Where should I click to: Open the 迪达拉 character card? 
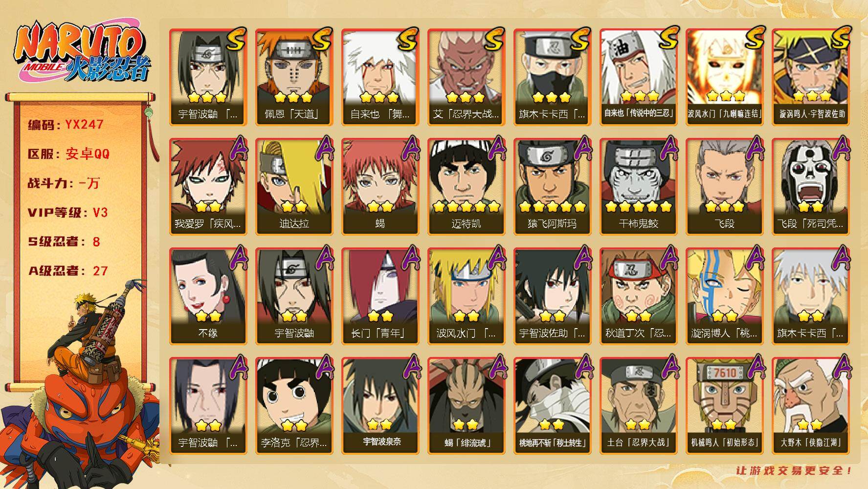[x=294, y=186]
